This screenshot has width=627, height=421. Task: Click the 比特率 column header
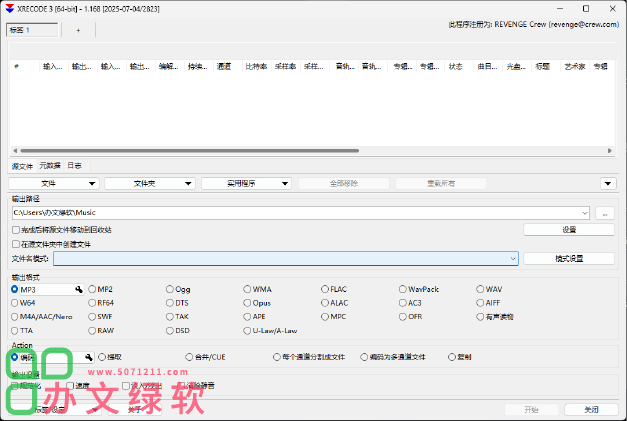tap(256, 66)
